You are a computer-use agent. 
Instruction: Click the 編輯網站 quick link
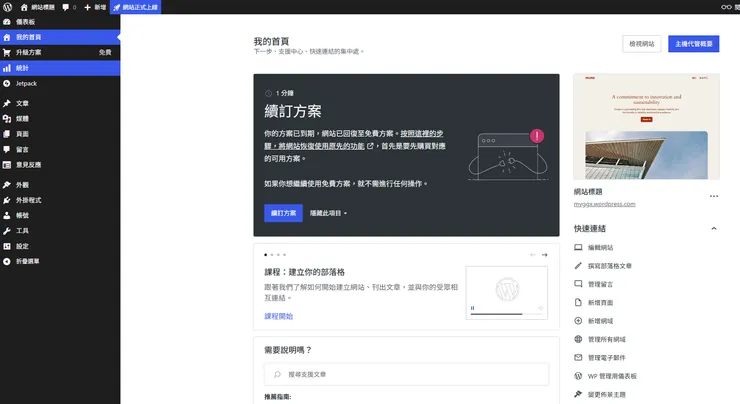[x=600, y=247]
